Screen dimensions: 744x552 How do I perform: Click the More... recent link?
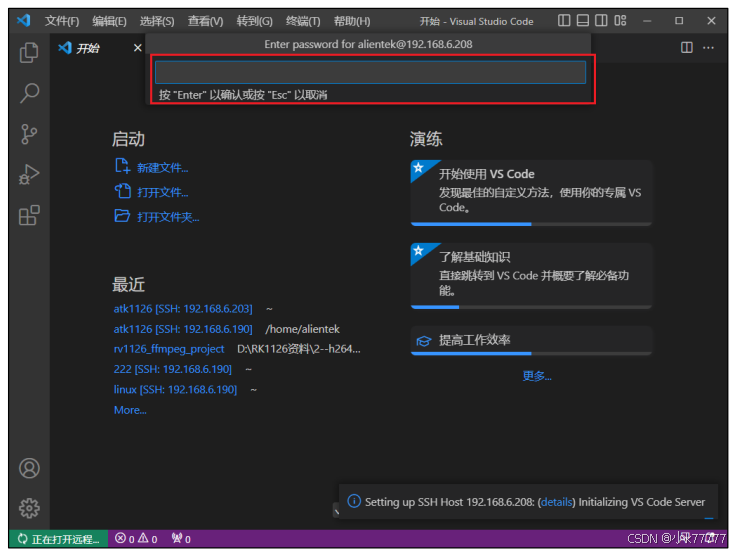130,410
